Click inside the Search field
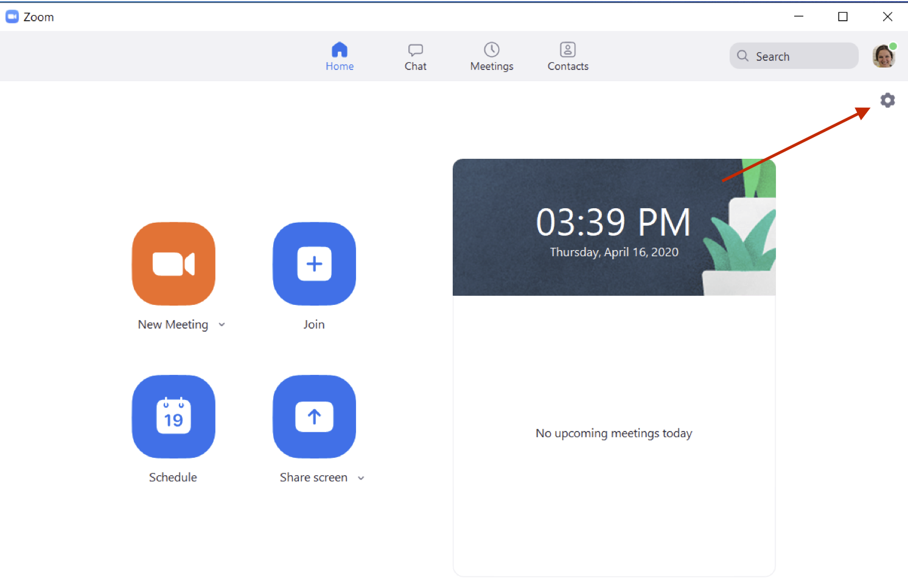Image resolution: width=908 pixels, height=588 pixels. 794,56
